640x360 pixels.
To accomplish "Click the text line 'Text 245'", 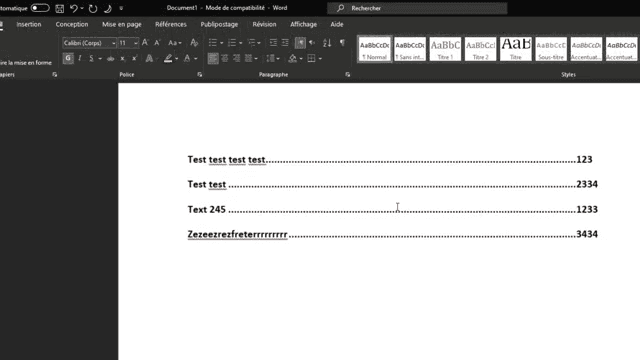I will point(207,209).
